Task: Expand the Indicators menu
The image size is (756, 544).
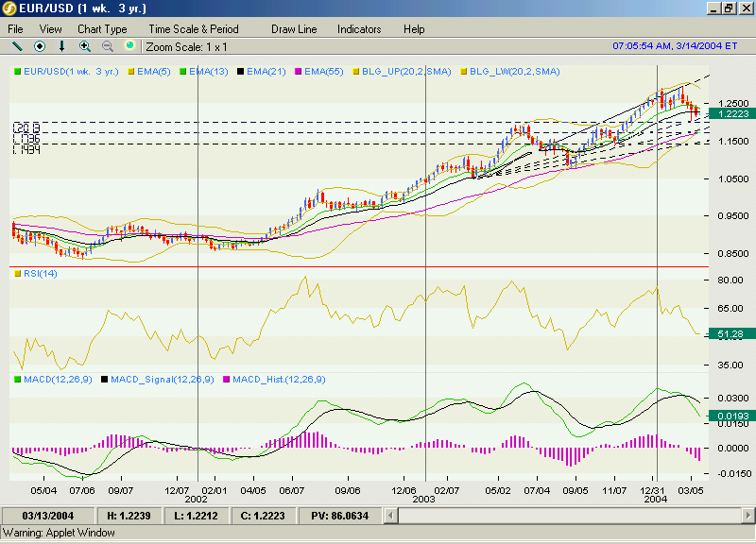Action: 359,29
